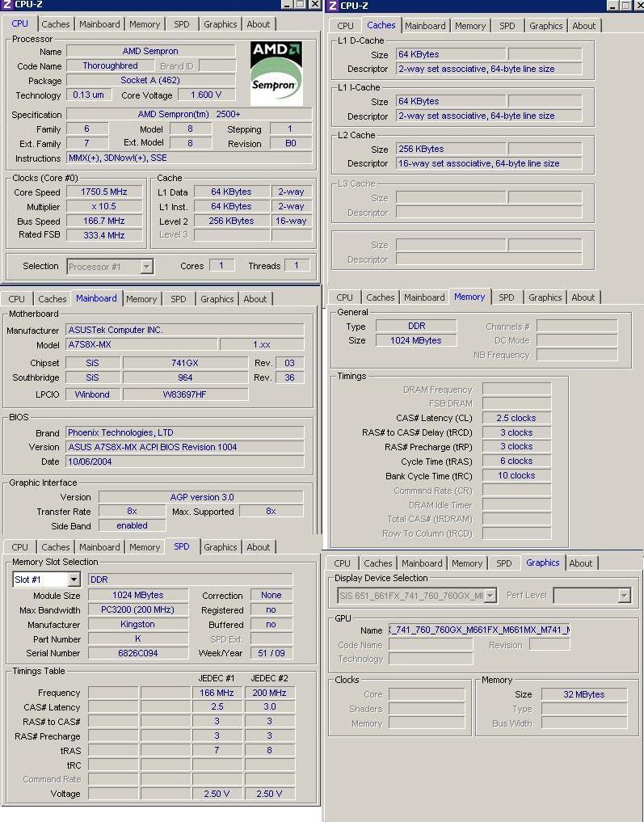Click the Core Speed value '1750.5 MHz'

[x=104, y=192]
